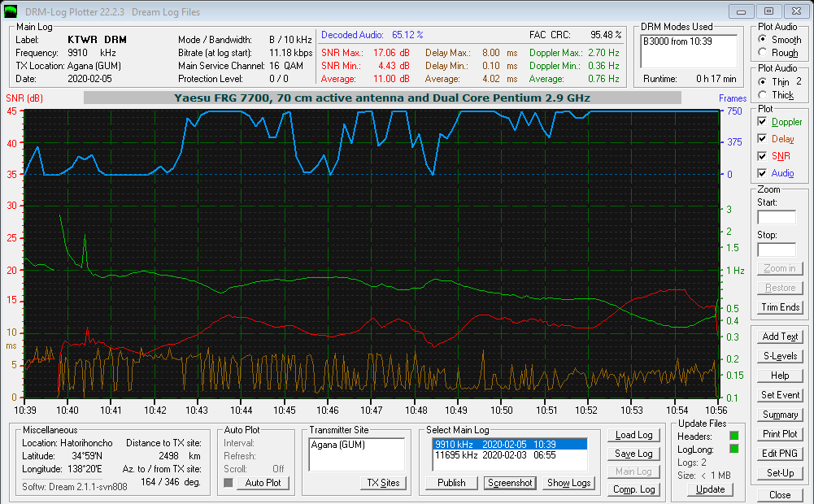The image size is (814, 504).
Task: Click the Doppler Max 2.70 Hz value
Action: [603, 52]
